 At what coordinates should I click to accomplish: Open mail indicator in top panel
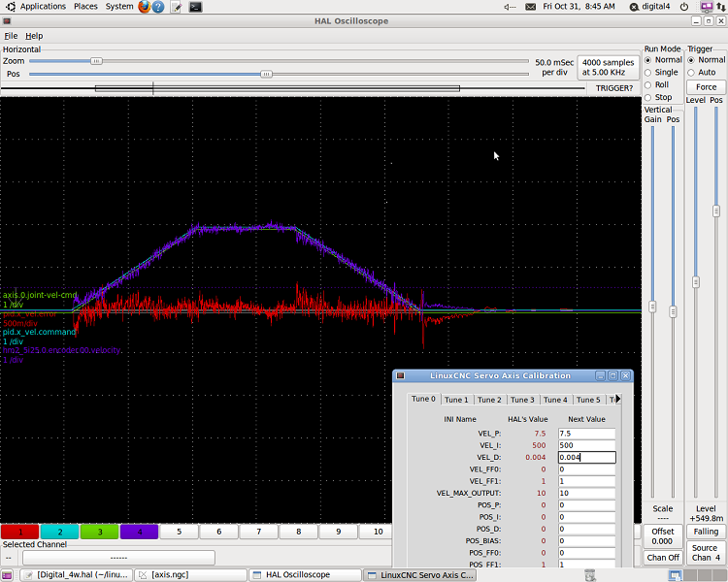[x=530, y=7]
